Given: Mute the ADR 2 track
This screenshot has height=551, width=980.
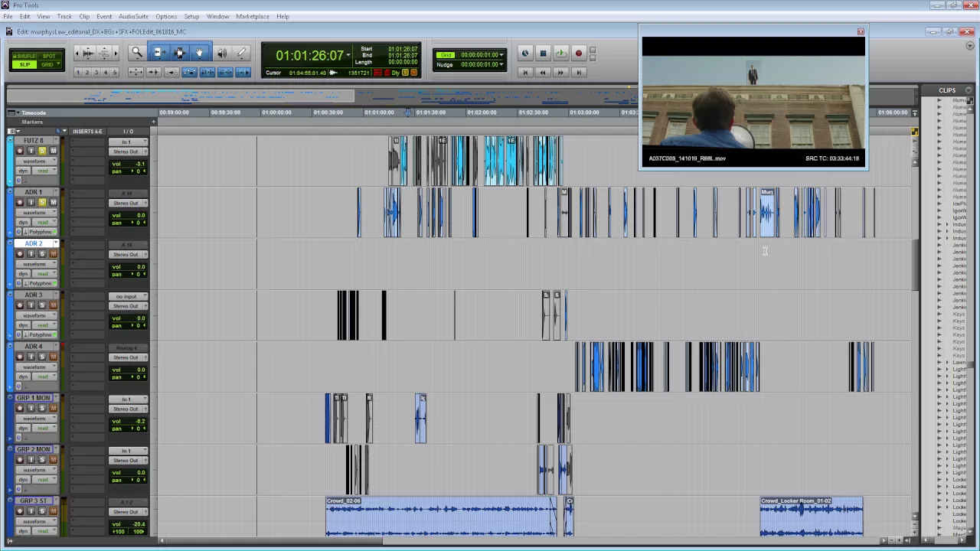Looking at the screenshot, I should [53, 254].
